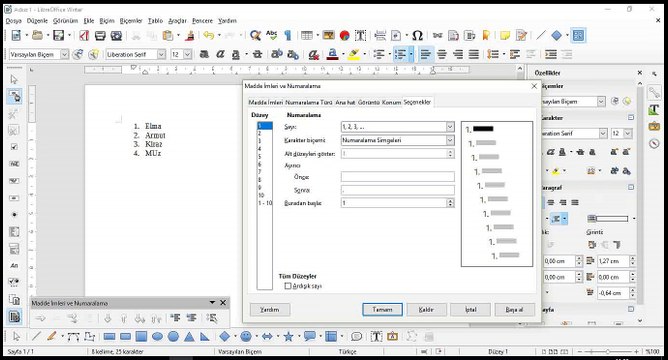Select the smiley symbol shape tool
668x360 pixels.
pos(246,337)
